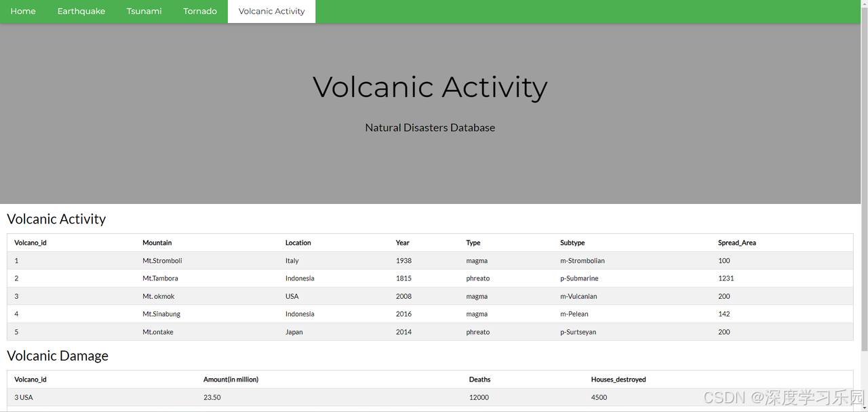Click the 23.50 amount cell
The width and height of the screenshot is (868, 412).
click(x=212, y=398)
